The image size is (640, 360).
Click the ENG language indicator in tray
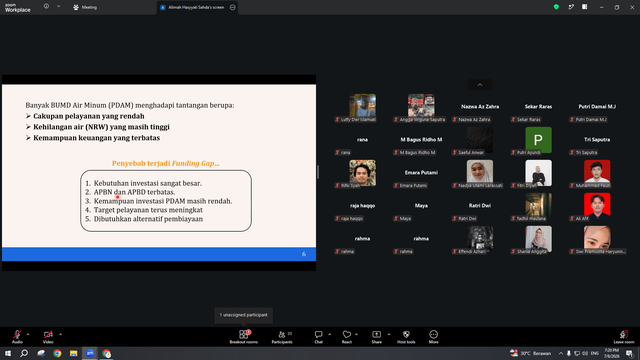(x=595, y=353)
